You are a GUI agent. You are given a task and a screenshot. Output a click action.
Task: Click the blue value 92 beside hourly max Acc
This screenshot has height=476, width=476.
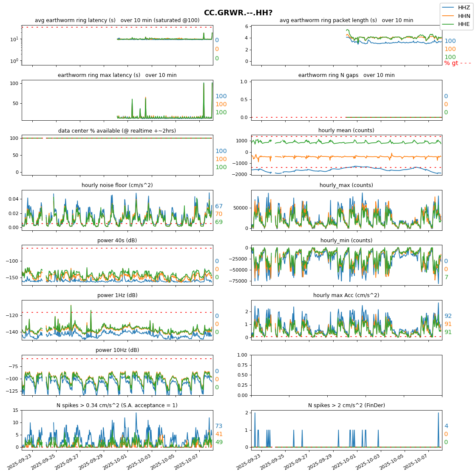pyautogui.click(x=448, y=316)
